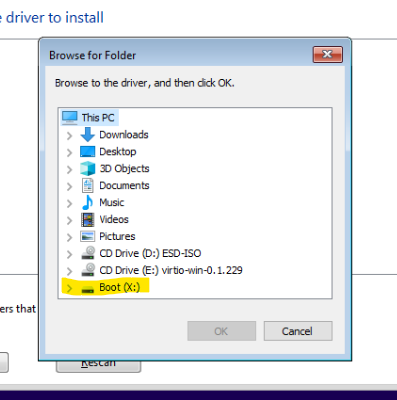The image size is (397, 400).
Task: Click the Rescan button behind dialog
Action: (x=98, y=366)
